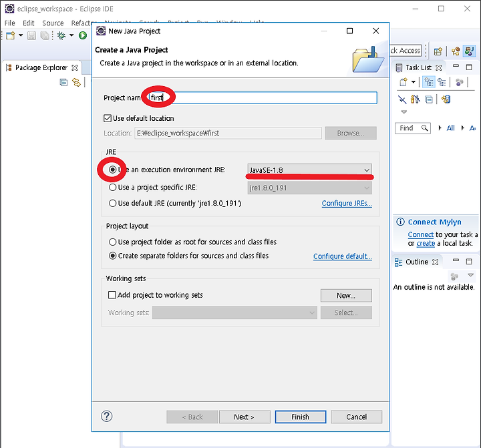Viewport: 481px width, 448px height.
Task: Open the File menu
Action: 10,23
